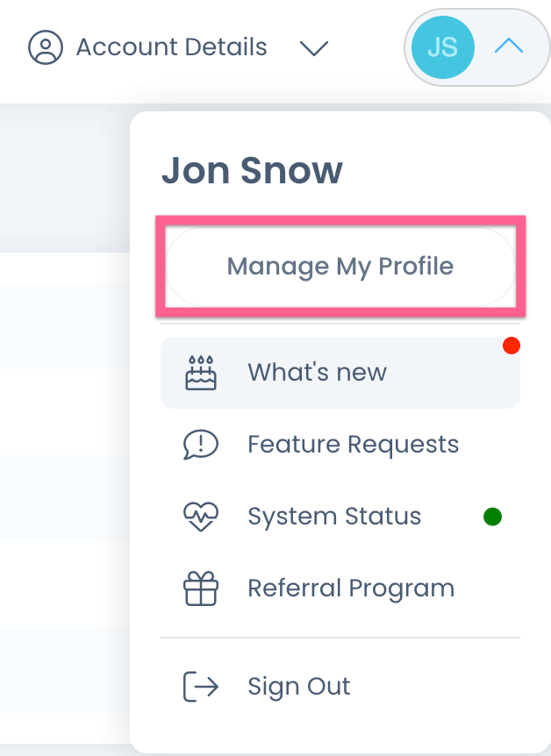Click the JS user avatar circle
The height and width of the screenshot is (756, 551).
pos(442,46)
